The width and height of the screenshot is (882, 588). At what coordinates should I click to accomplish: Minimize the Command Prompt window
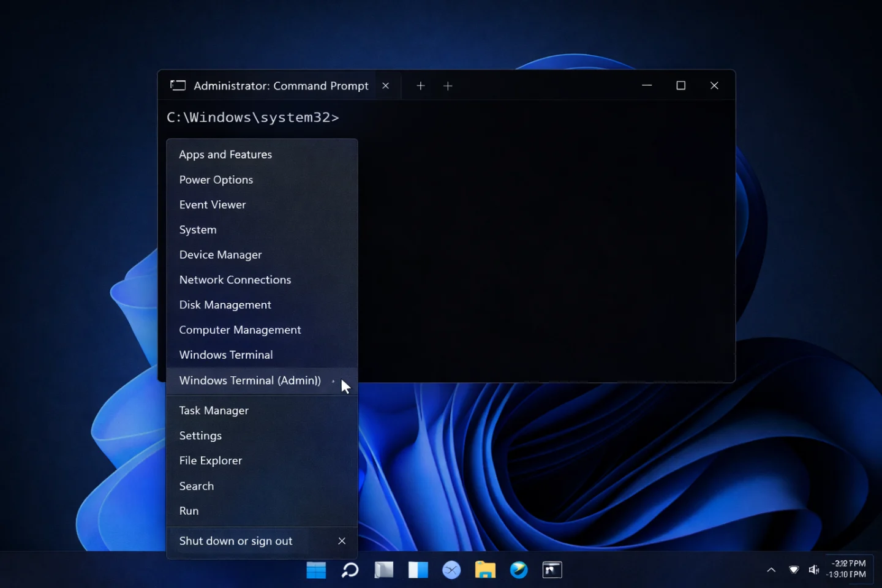click(x=647, y=85)
